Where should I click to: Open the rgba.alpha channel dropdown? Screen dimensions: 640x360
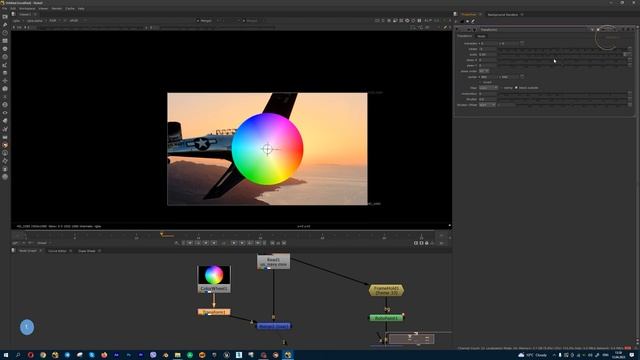tap(37, 20)
